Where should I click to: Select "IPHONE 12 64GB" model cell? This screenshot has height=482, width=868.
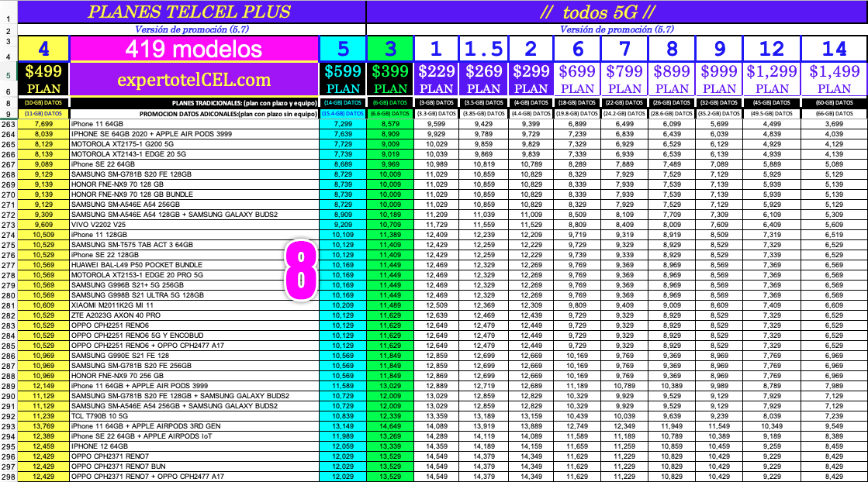pyautogui.click(x=194, y=446)
